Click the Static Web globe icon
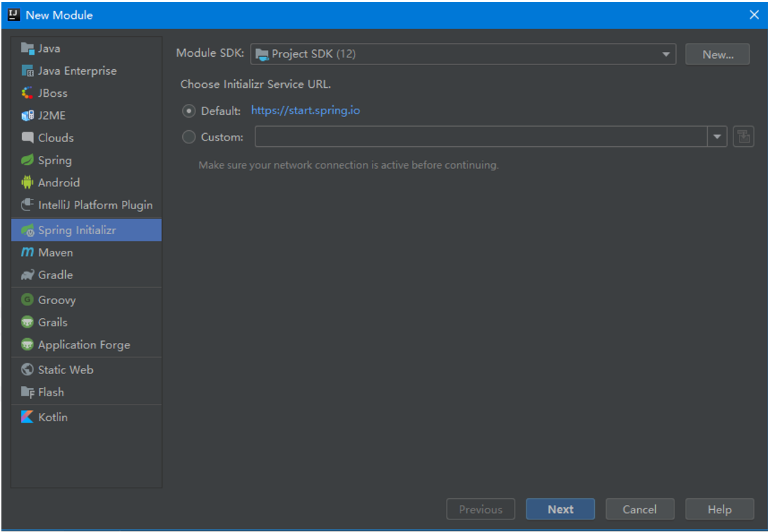Screen dimensions: 768x532 click(x=28, y=369)
